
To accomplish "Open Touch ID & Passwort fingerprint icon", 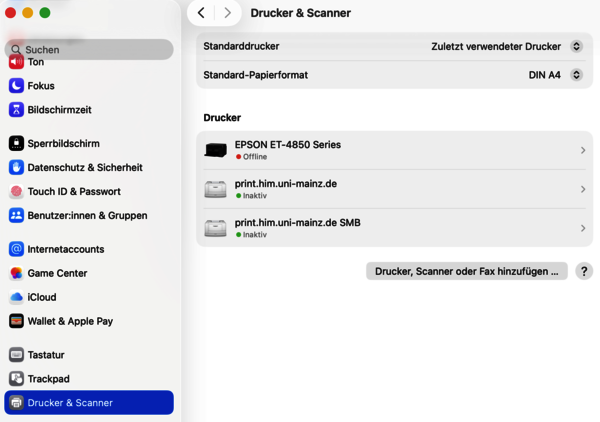I will point(16,191).
